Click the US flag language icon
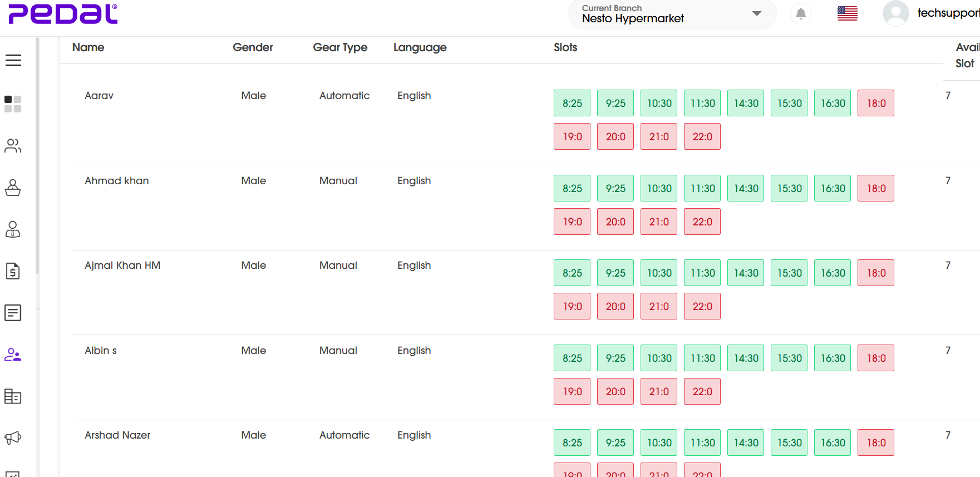Image resolution: width=980 pixels, height=477 pixels. 847,13
